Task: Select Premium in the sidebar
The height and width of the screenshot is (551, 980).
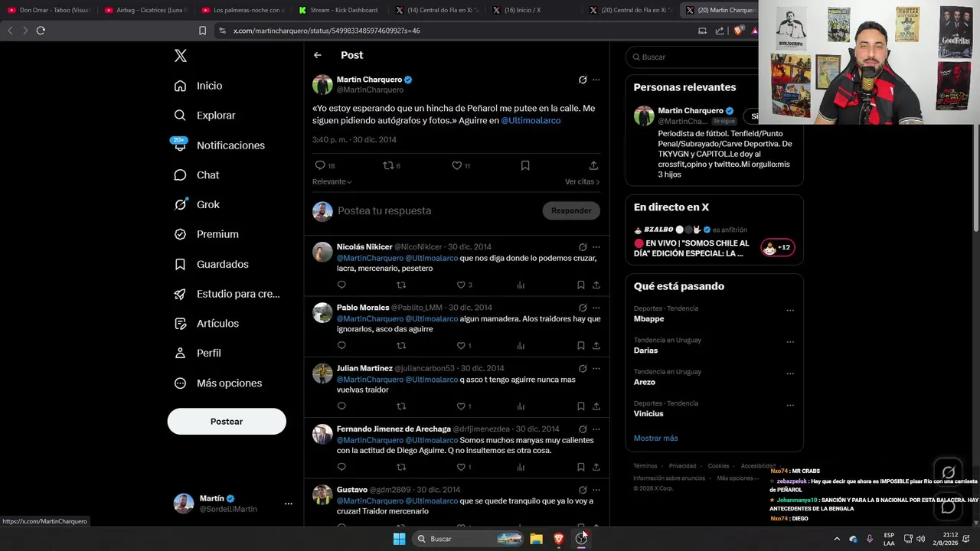Action: pyautogui.click(x=206, y=234)
